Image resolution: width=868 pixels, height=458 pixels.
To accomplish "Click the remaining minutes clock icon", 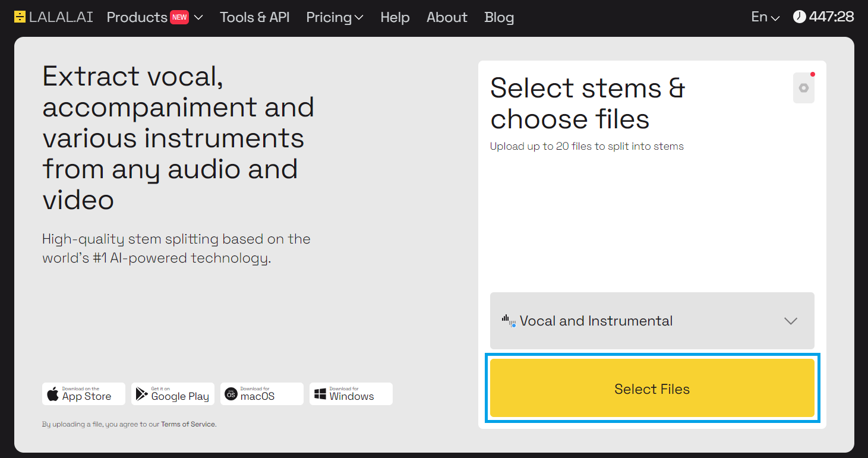I will point(800,17).
